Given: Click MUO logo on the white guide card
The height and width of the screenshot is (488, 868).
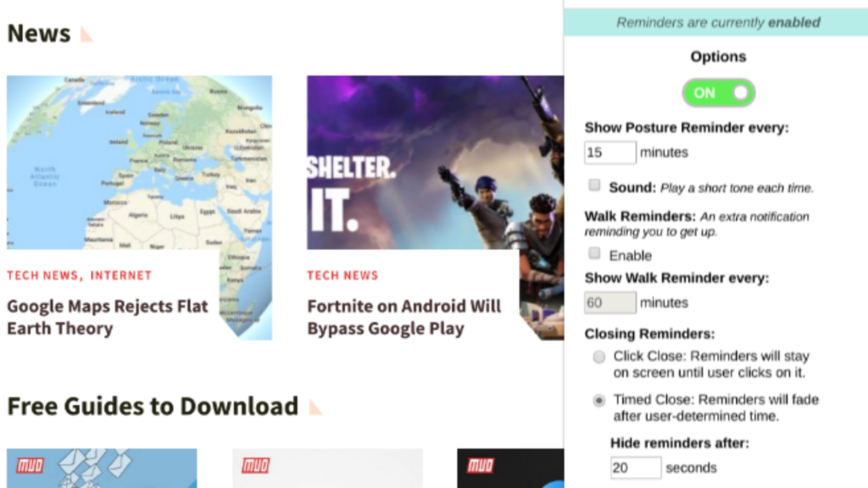Looking at the screenshot, I should click(x=255, y=466).
